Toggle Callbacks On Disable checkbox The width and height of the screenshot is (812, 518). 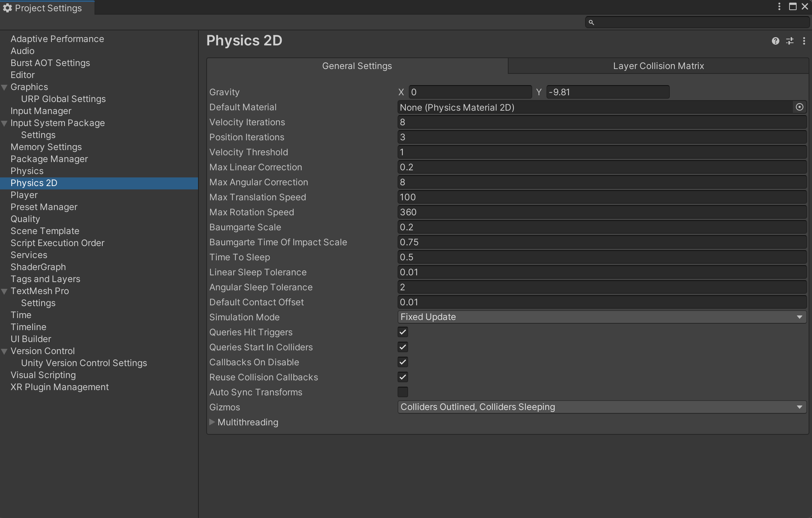402,362
